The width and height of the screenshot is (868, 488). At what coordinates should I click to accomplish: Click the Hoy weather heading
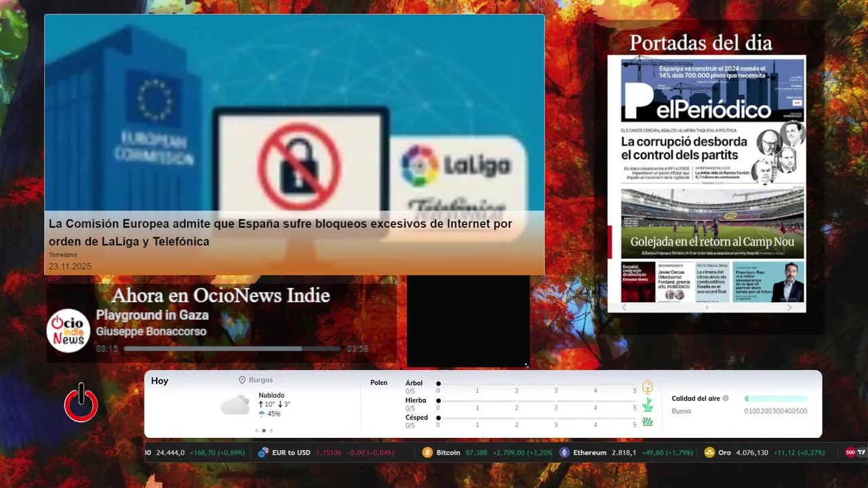point(160,381)
